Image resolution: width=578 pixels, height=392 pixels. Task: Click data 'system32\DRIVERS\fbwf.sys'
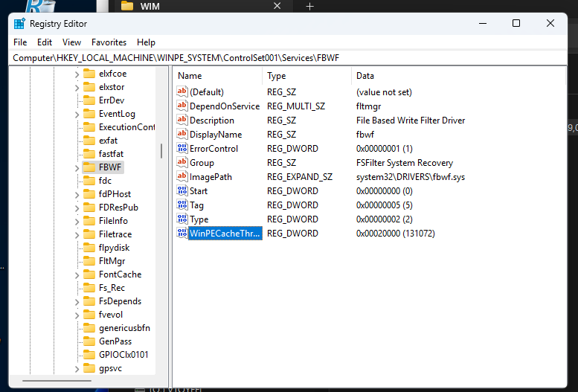[x=411, y=177]
